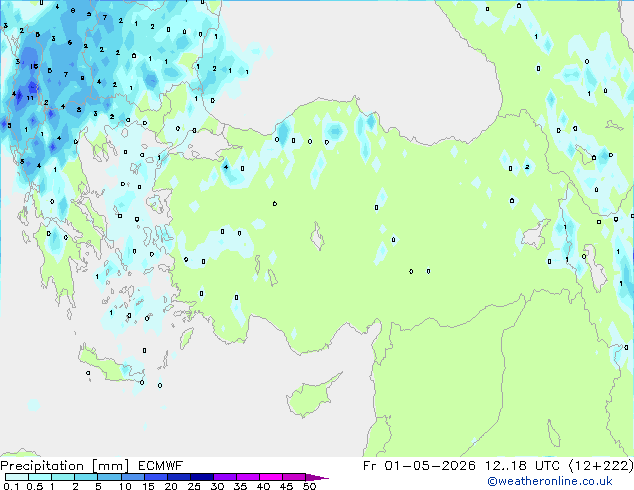
Task: Click the 45–50 mm legend color swatch
Action: pos(294,477)
